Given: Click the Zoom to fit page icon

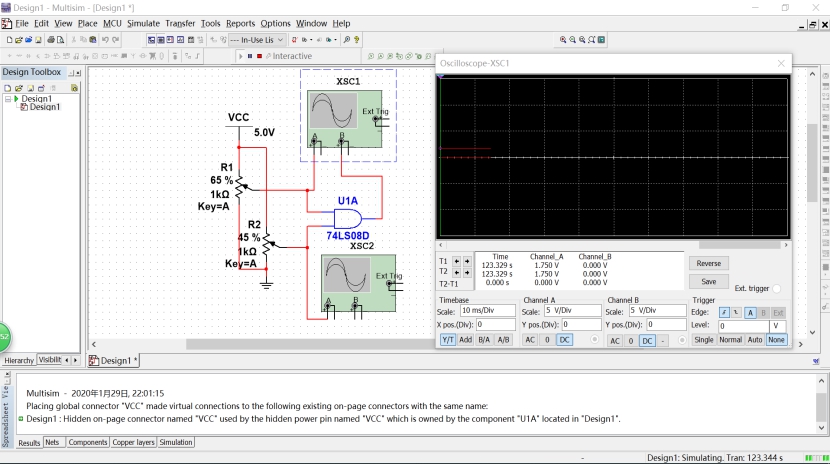Looking at the screenshot, I should click(x=591, y=40).
